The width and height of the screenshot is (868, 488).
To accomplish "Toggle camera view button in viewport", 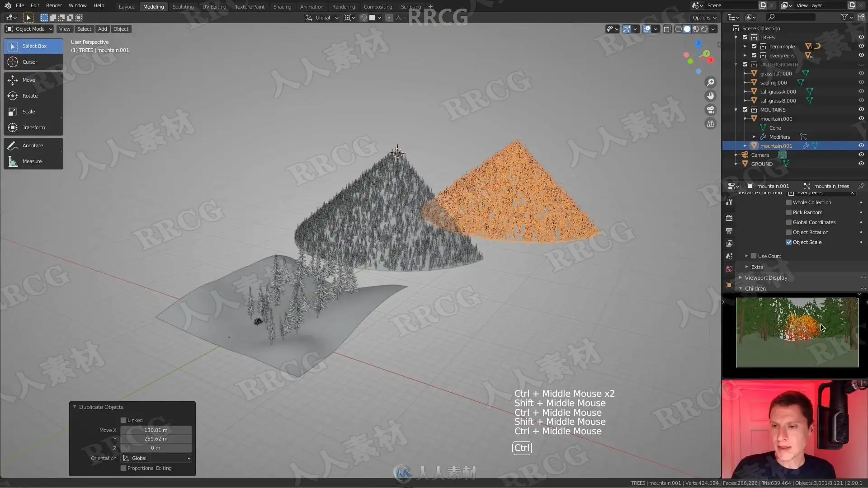I will (711, 110).
